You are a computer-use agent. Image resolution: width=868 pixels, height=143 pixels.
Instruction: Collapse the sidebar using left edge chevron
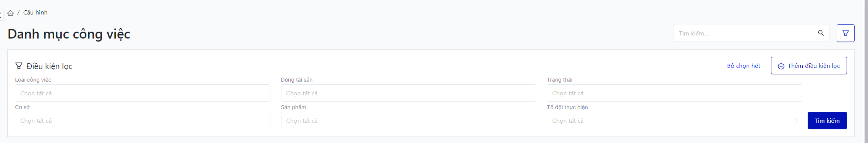(1, 15)
